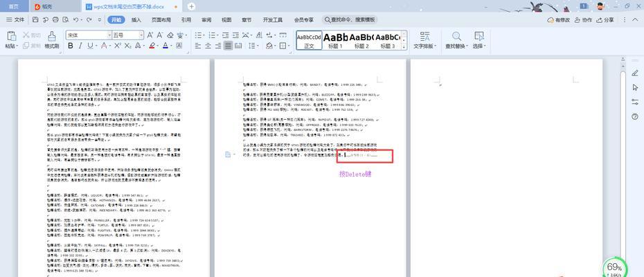Apply the 正文 style
644x277 pixels.
[x=309, y=40]
